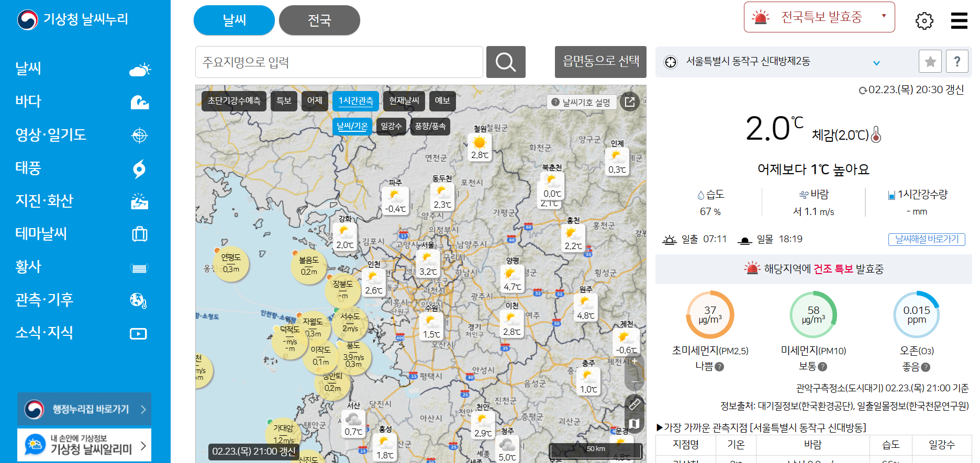Click the satellite target icon for 영상·일기도
Image resolution: width=980 pixels, height=463 pixels.
coord(139,135)
